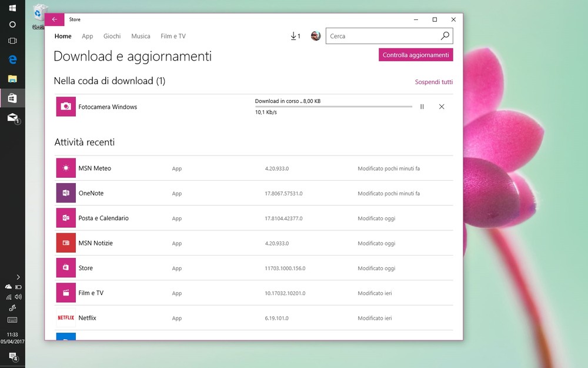Image resolution: width=588 pixels, height=368 pixels.
Task: Open the Action Center notifications icon
Action: point(13,356)
